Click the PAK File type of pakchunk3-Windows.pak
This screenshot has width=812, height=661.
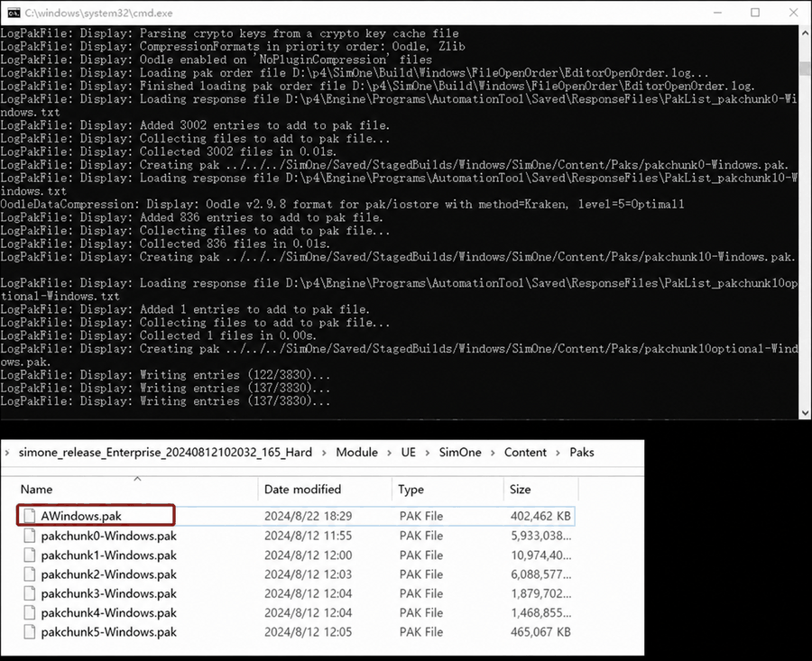click(x=421, y=593)
